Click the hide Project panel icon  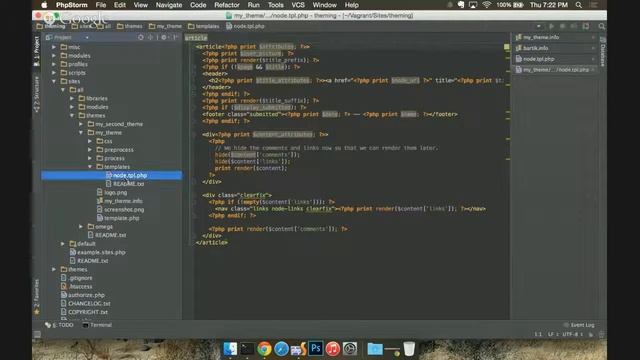click(175, 37)
